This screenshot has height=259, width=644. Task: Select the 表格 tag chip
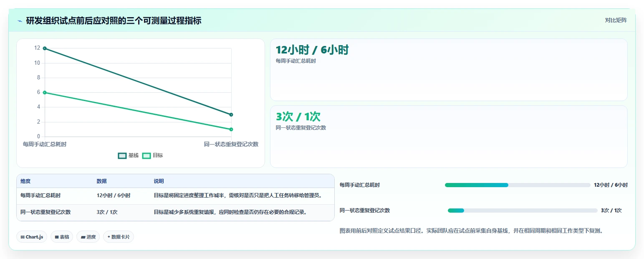click(62, 237)
